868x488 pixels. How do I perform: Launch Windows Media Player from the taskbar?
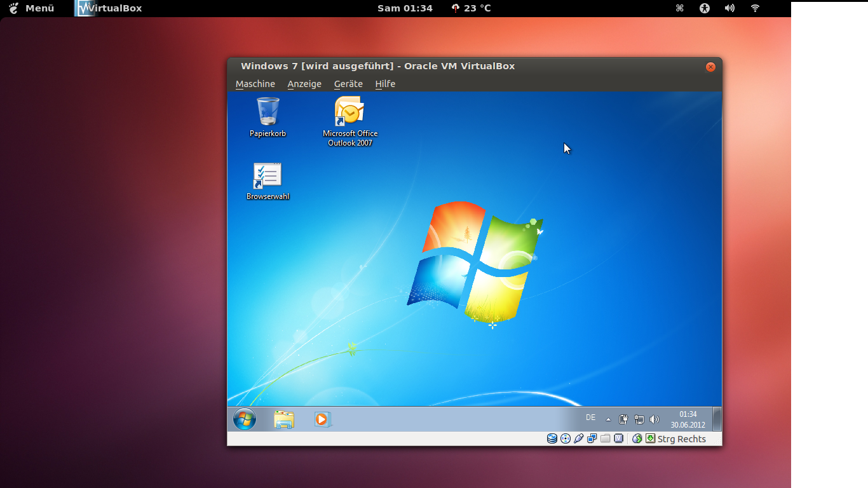click(322, 419)
